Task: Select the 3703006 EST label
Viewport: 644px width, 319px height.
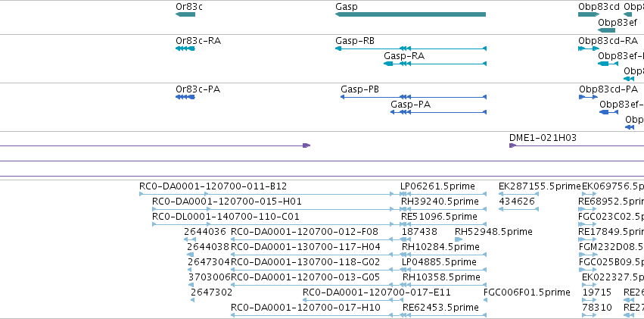Action: point(210,277)
